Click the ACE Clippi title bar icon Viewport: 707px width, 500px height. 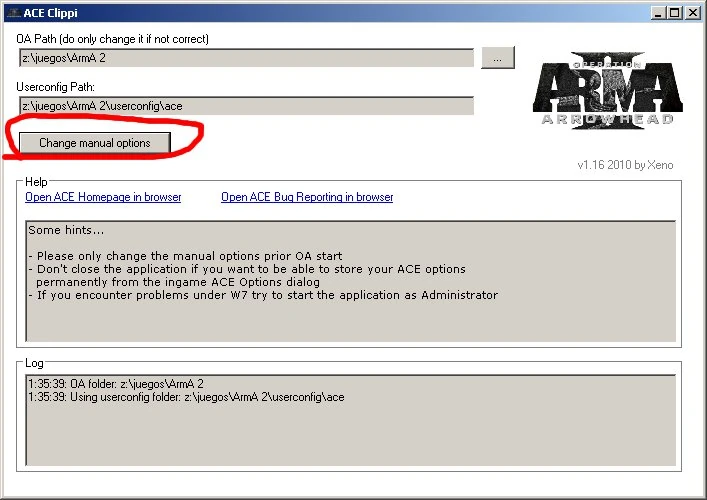point(14,13)
